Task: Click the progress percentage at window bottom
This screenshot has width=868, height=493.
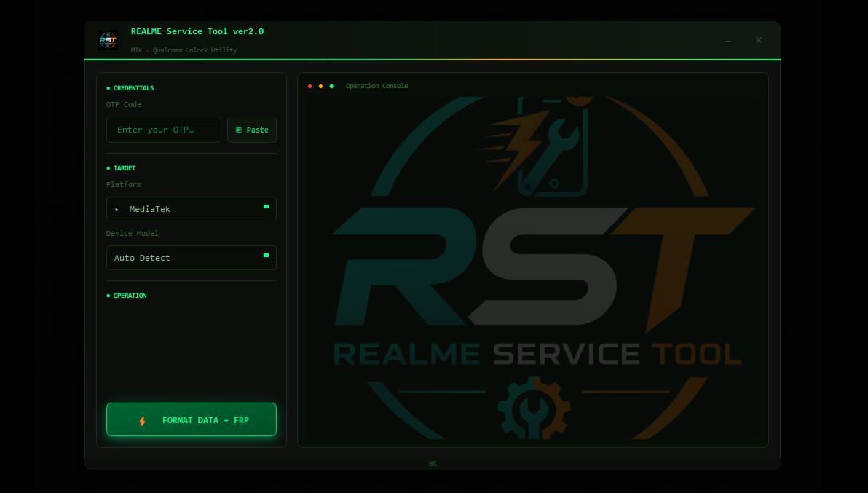Action: [x=433, y=464]
